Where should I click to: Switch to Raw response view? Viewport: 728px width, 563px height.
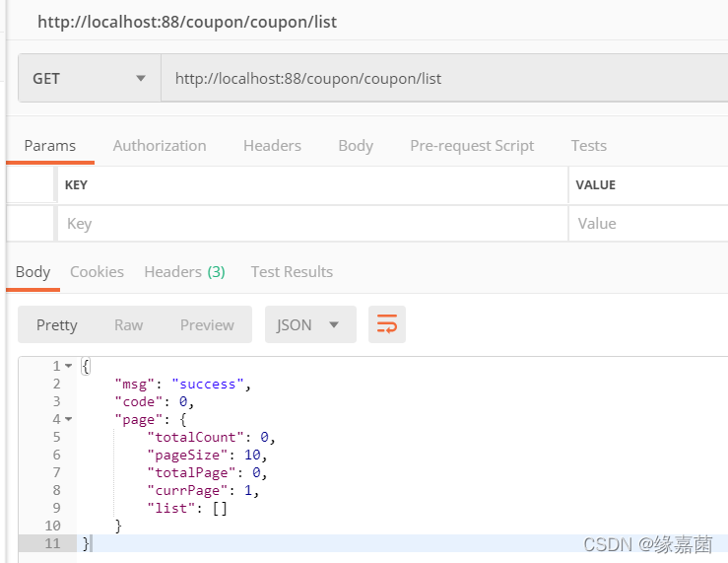tap(129, 324)
